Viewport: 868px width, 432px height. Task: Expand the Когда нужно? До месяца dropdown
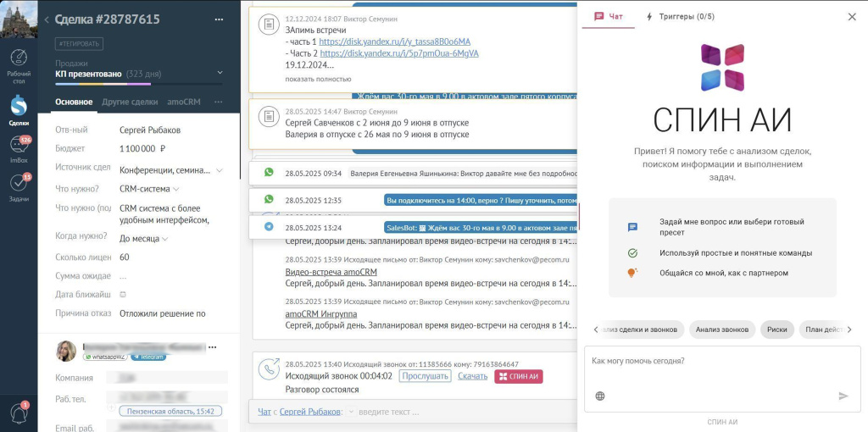[164, 239]
